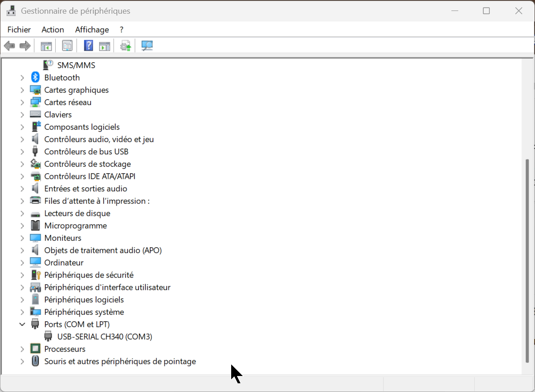The image size is (535, 392).
Task: Click the Bluetooth category icon
Action: pyautogui.click(x=35, y=78)
